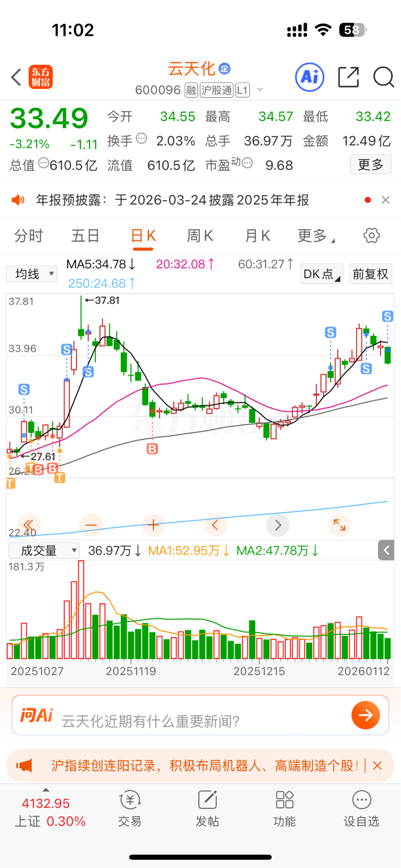The width and height of the screenshot is (401, 868).
Task: Move chart right with right chevron
Action: (277, 525)
